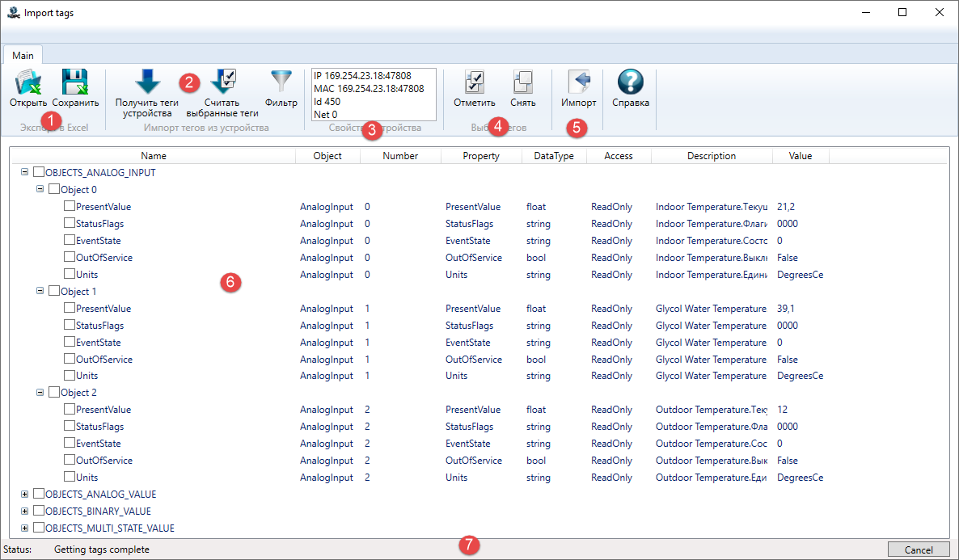
Task: Click float DataType in Object 1 PresentValue row
Action: coord(536,309)
